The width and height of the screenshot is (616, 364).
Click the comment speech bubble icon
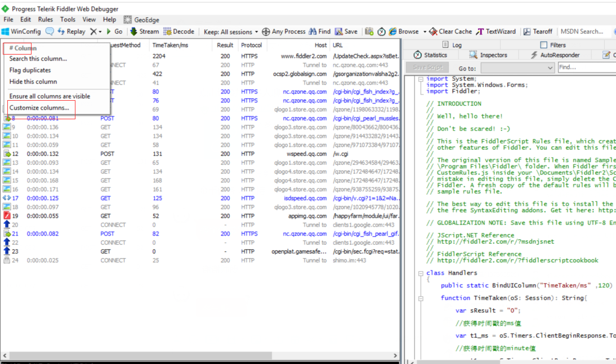[50, 32]
